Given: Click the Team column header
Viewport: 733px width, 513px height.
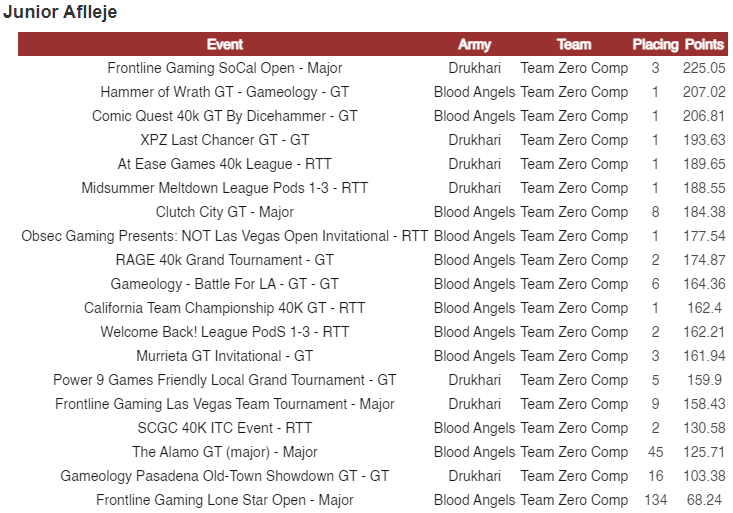Looking at the screenshot, I should point(574,44).
